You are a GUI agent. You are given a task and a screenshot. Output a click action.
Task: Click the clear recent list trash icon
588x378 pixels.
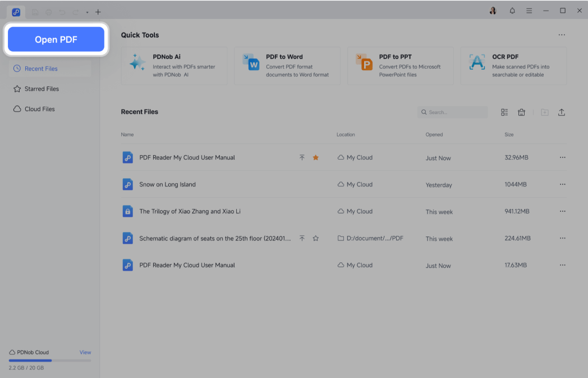pos(521,112)
